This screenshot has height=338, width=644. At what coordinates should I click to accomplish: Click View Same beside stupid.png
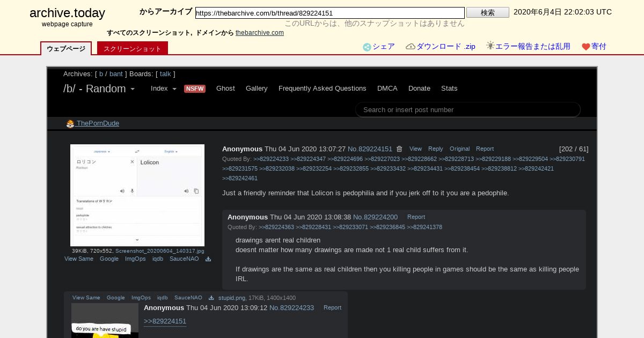coord(86,298)
